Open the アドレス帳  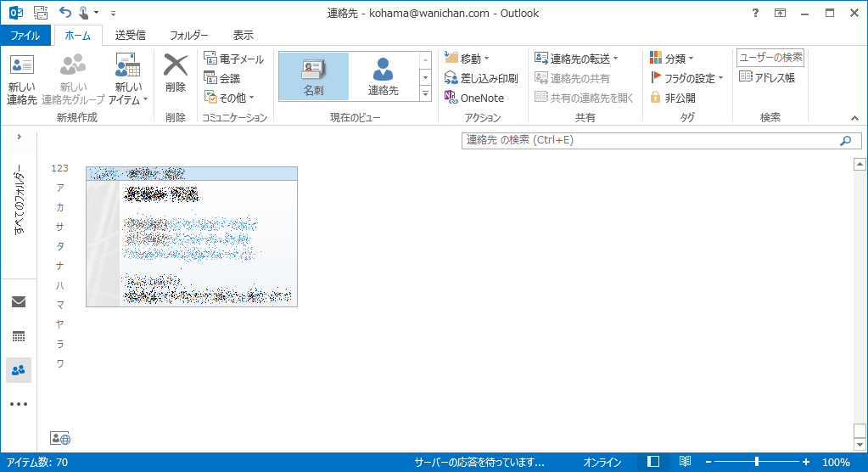click(767, 77)
